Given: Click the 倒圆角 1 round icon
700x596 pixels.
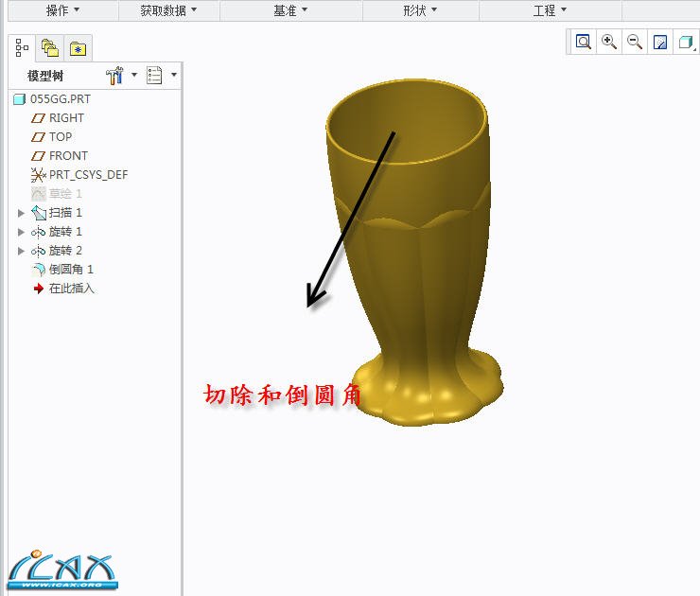Looking at the screenshot, I should click(x=39, y=270).
